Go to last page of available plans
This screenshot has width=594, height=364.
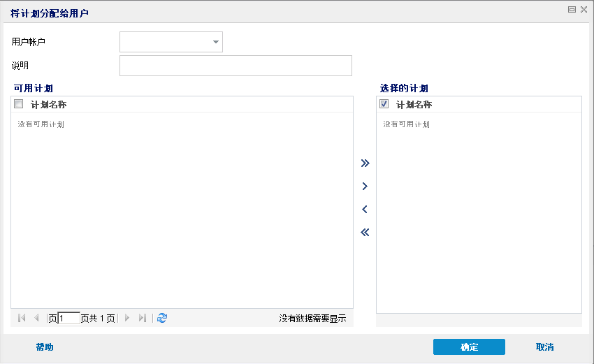click(x=143, y=318)
